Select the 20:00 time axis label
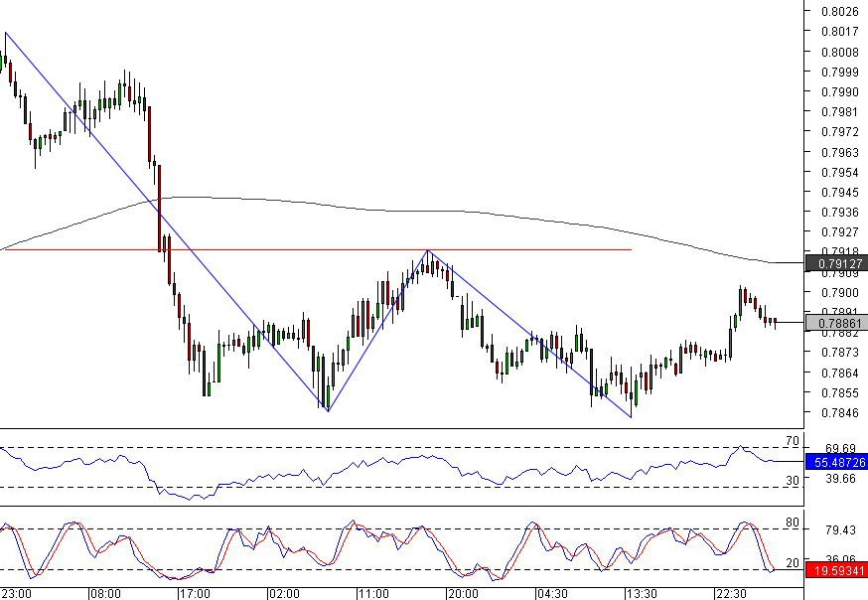This screenshot has height=600, width=868. click(x=463, y=594)
